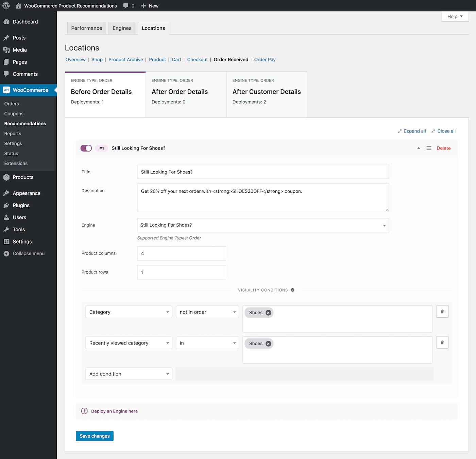This screenshot has height=459, width=476.
Task: Open the Engine dropdown
Action: (263, 225)
